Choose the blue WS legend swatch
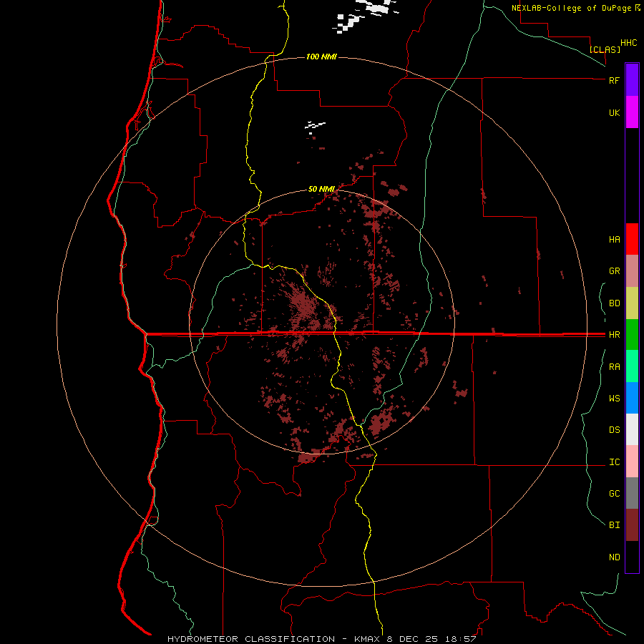Screen dimensions: 644x644 (x=632, y=398)
